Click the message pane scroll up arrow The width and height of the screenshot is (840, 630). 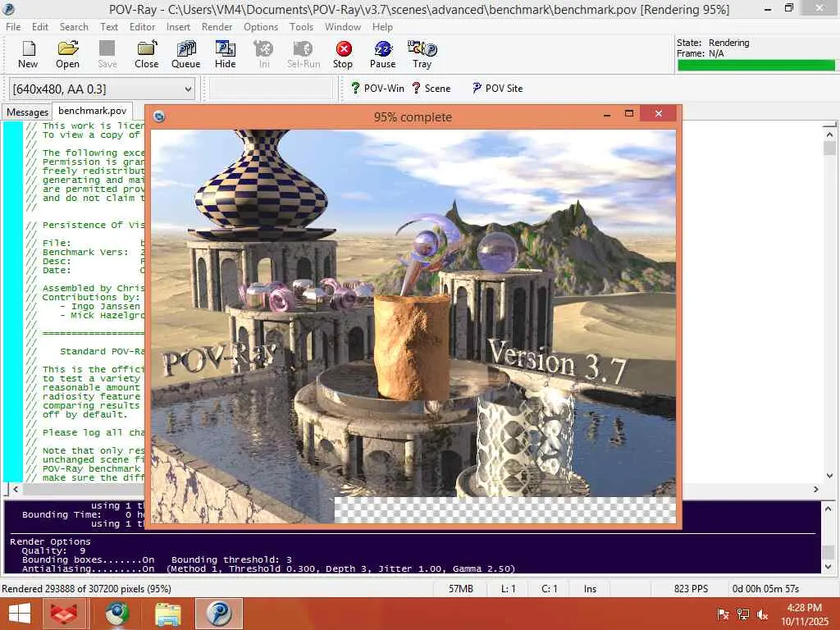pos(829,509)
